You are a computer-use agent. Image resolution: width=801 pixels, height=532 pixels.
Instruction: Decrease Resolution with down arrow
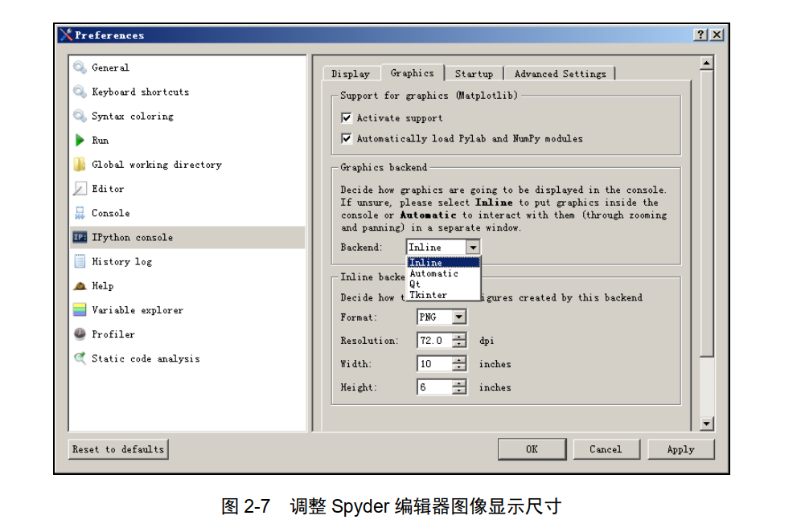459,344
